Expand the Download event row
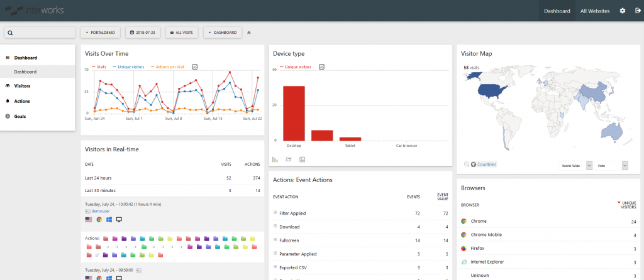The height and width of the screenshot is (280, 644). pos(275,226)
